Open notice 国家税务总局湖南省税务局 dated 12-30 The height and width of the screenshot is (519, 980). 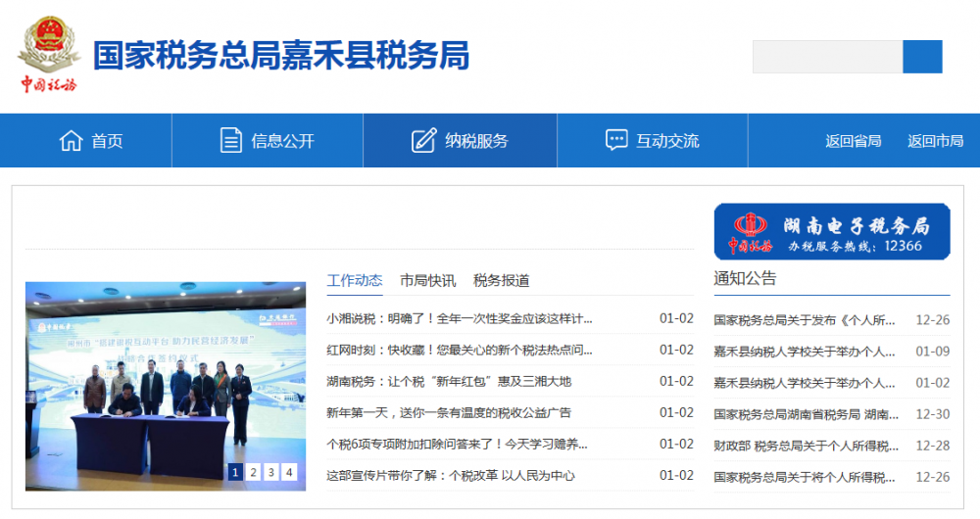tap(804, 414)
